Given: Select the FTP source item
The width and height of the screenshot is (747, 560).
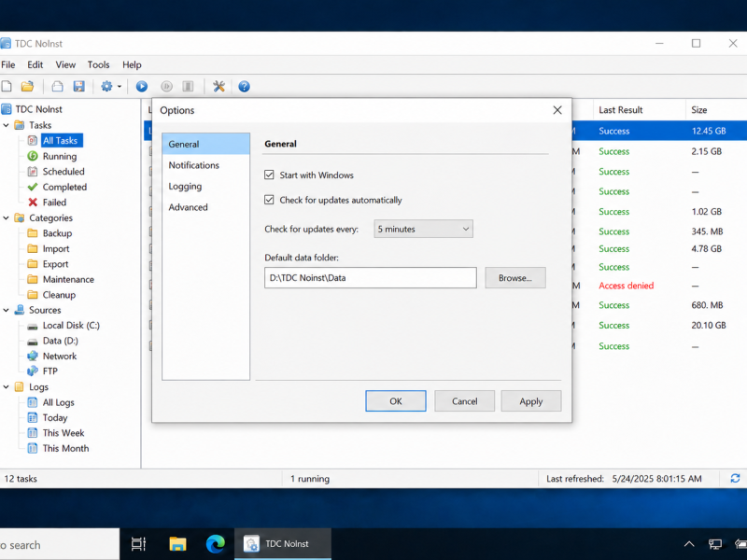Looking at the screenshot, I should 49,371.
